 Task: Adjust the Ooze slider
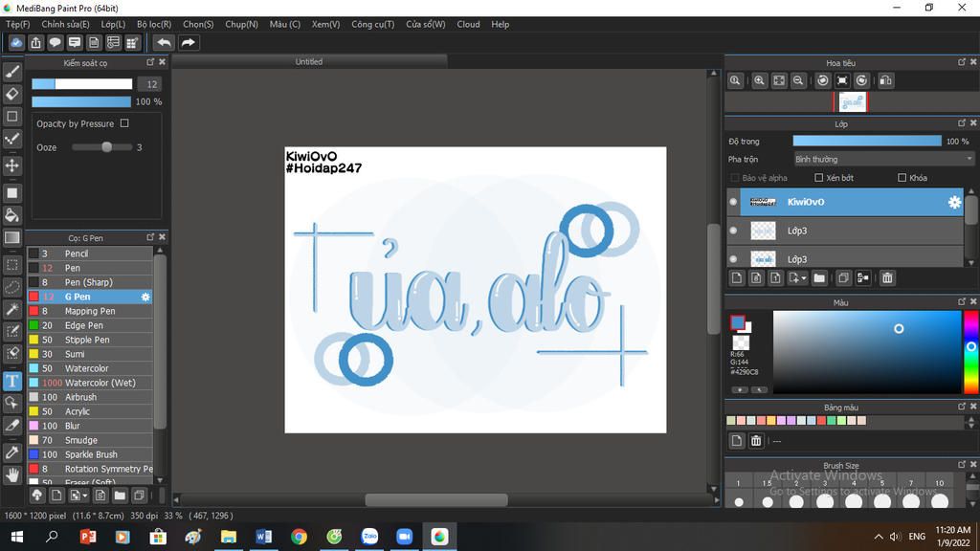click(x=101, y=147)
